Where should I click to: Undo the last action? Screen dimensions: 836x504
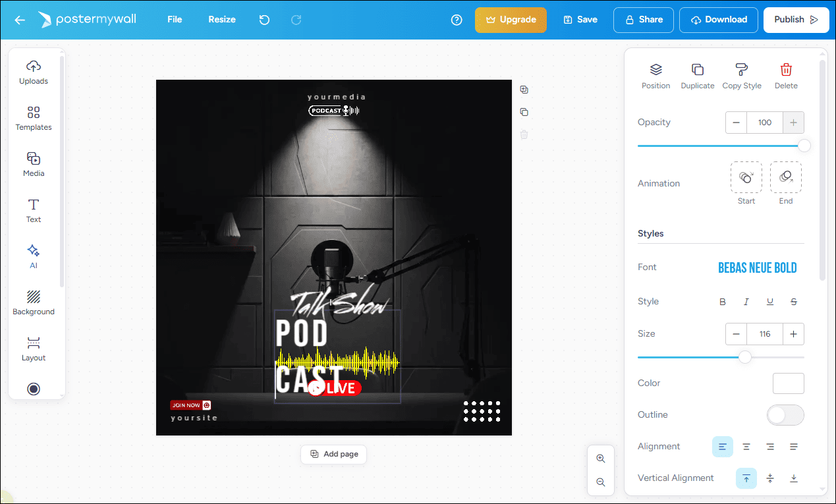point(264,20)
